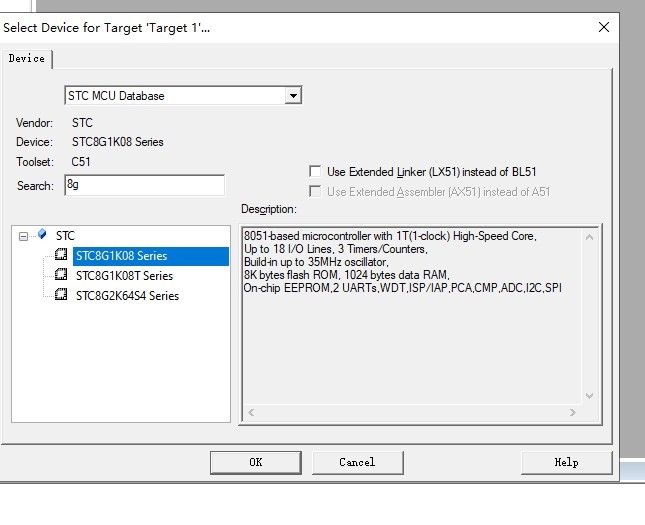Enable Use Extended Linker (LX51) checkbox

pos(315,171)
